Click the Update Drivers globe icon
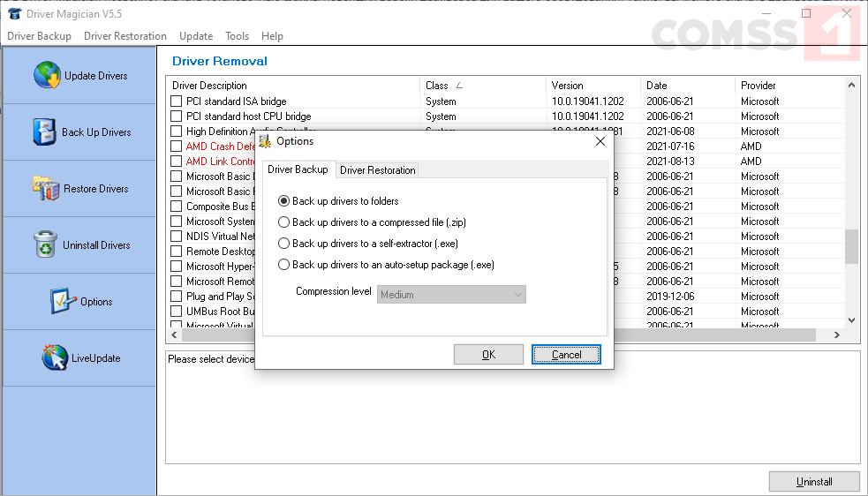The height and width of the screenshot is (496, 868). [x=47, y=75]
